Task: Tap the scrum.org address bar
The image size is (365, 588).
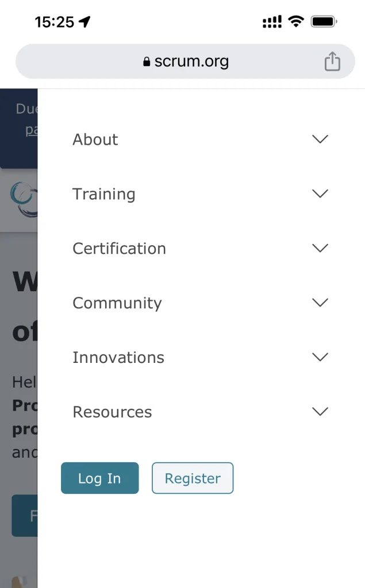Action: point(185,61)
